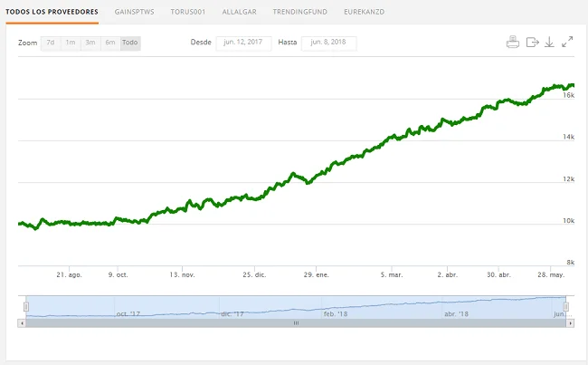
Task: Download the chart with the arrow icon
Action: pos(549,42)
